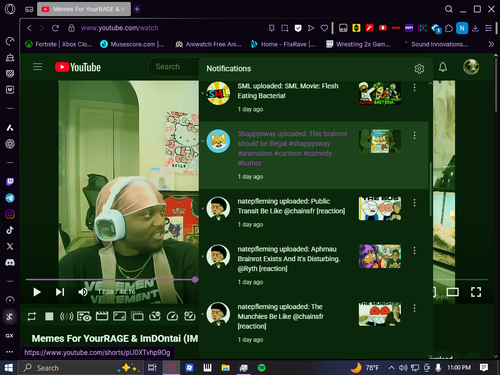
Task: Open File Explorer from the taskbar
Action: pyautogui.click(x=226, y=368)
